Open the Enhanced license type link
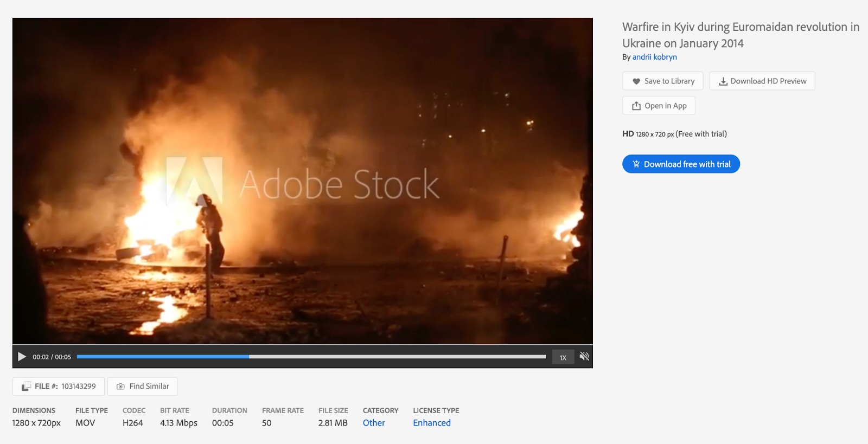This screenshot has height=444, width=868. 432,423
